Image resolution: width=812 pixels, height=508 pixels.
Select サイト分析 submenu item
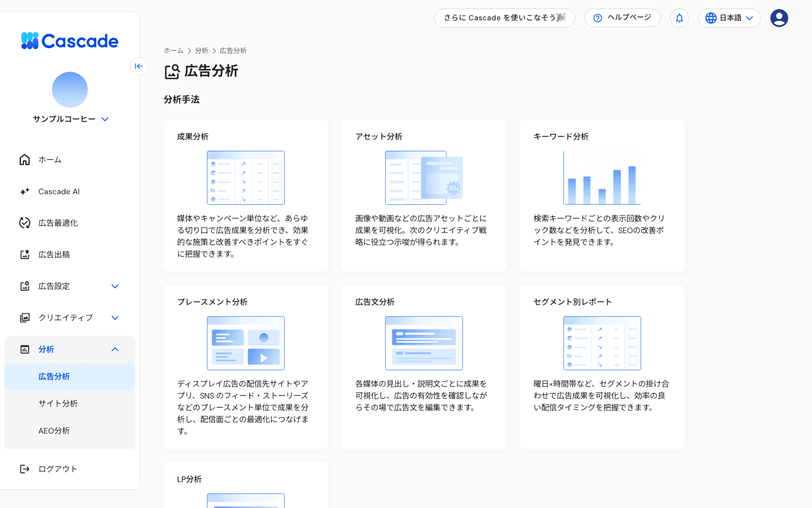coord(70,404)
